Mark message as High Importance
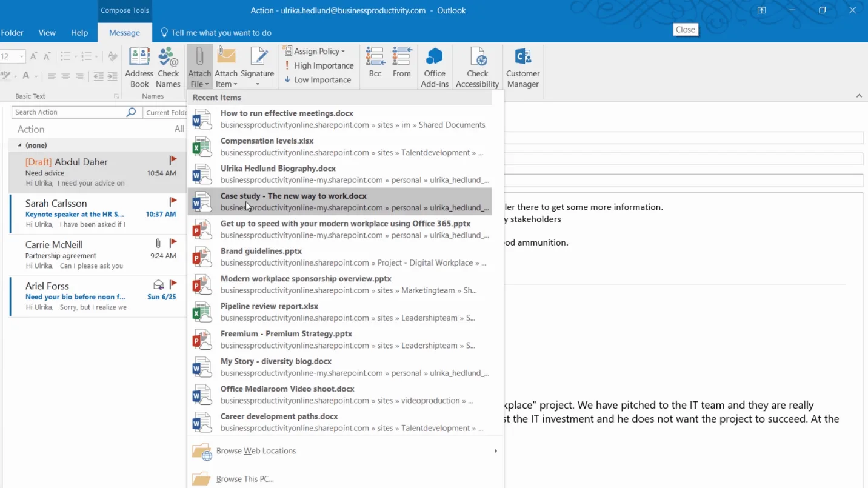The height and width of the screenshot is (488, 868). tap(319, 65)
